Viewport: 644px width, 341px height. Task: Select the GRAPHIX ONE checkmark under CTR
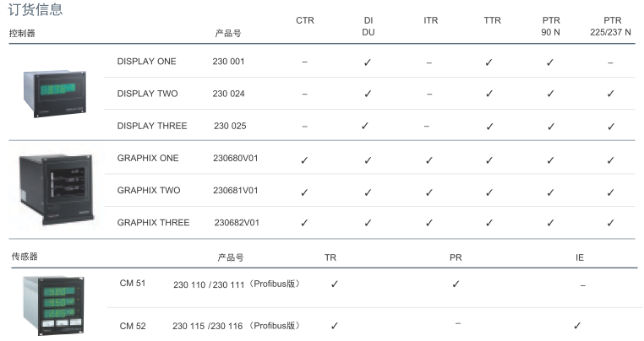tap(304, 160)
